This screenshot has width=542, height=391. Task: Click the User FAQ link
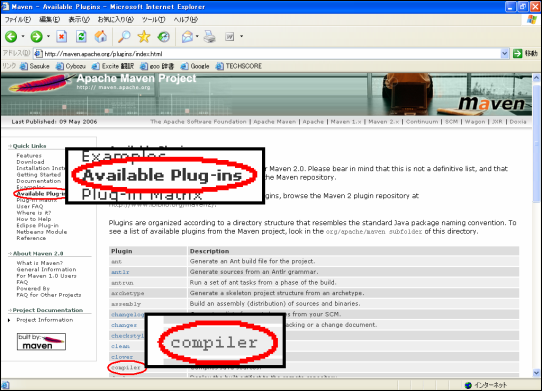coord(30,206)
